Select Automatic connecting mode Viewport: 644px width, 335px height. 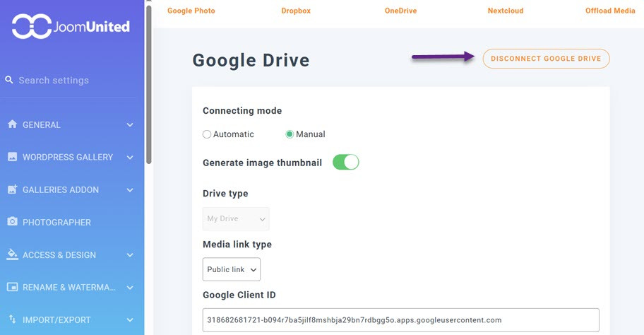coord(207,134)
